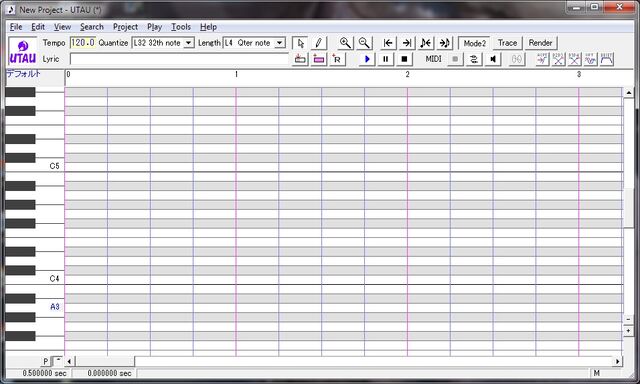640x384 pixels.
Task: Click measure 2 on the ruler
Action: 407,74
